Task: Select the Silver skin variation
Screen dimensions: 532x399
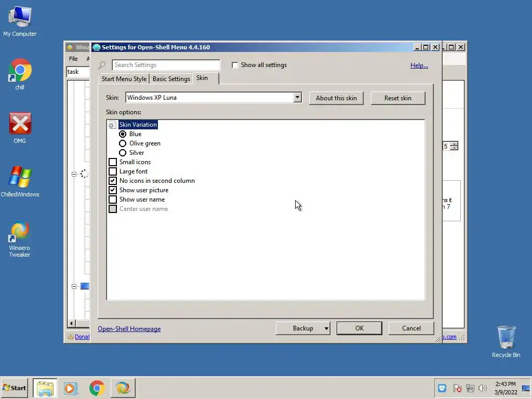Action: pos(123,153)
